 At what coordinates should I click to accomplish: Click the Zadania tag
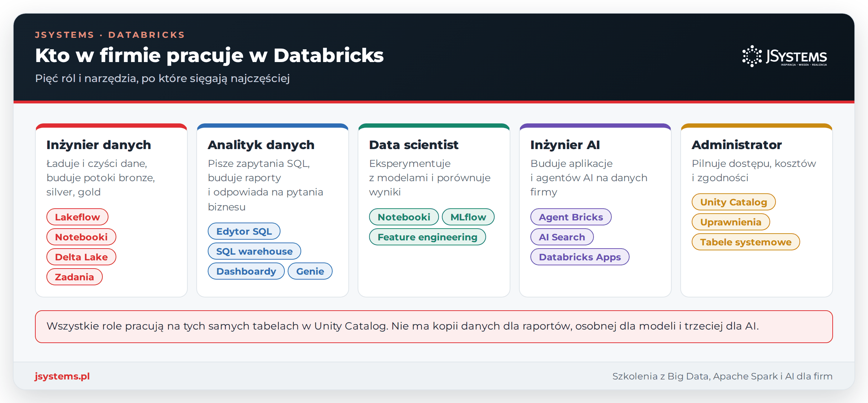click(75, 277)
